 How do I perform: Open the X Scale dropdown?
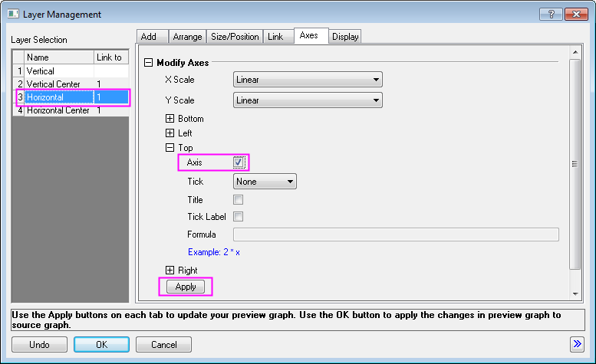pos(307,79)
